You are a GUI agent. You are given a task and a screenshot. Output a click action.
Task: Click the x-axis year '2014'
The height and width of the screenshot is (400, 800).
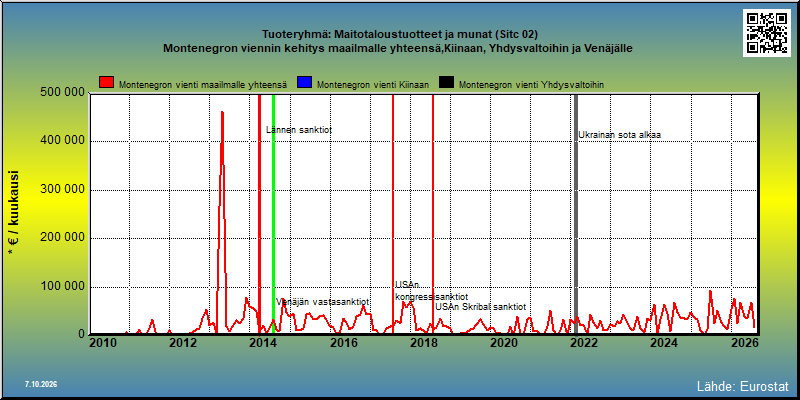(x=262, y=343)
